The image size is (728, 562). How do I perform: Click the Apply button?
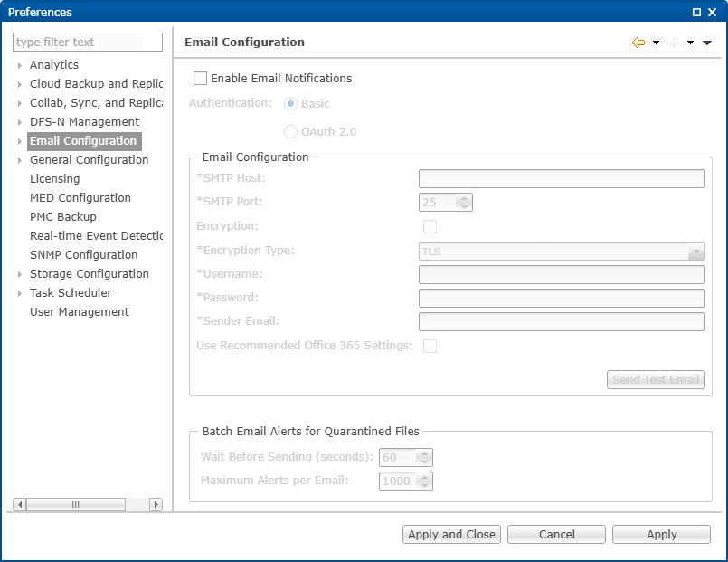(x=661, y=535)
